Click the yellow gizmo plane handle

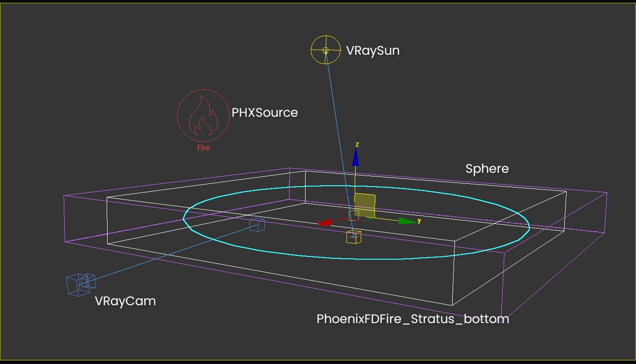pos(365,206)
